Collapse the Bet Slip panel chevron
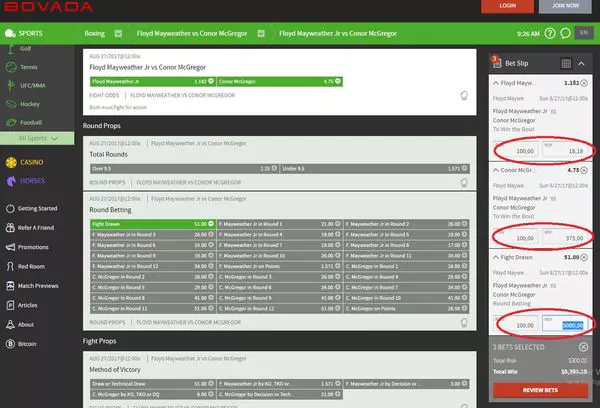 [x=581, y=64]
